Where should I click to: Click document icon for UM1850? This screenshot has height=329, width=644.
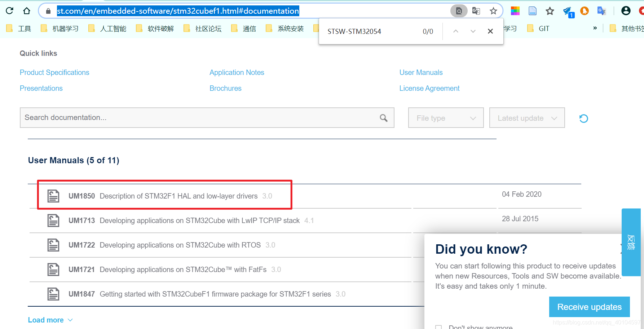point(53,196)
